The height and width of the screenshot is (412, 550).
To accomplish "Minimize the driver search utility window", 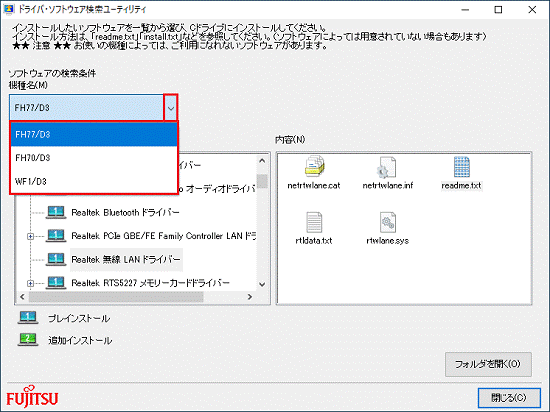I will (x=465, y=10).
